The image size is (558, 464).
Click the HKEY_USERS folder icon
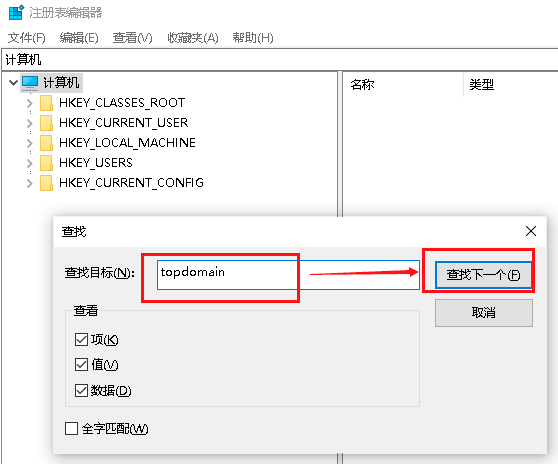[x=46, y=163]
